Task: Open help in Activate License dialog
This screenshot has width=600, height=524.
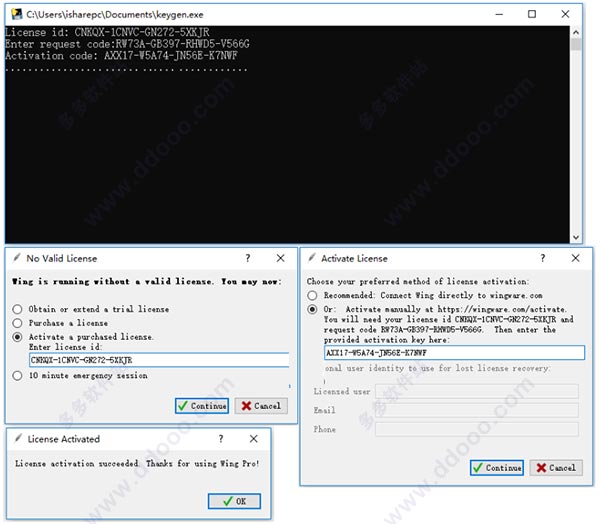Action: point(543,258)
